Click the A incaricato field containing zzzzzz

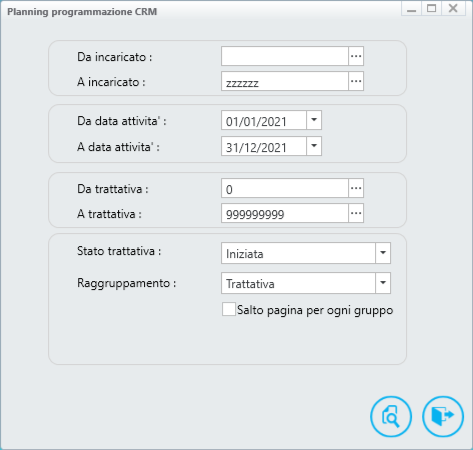tap(285, 81)
